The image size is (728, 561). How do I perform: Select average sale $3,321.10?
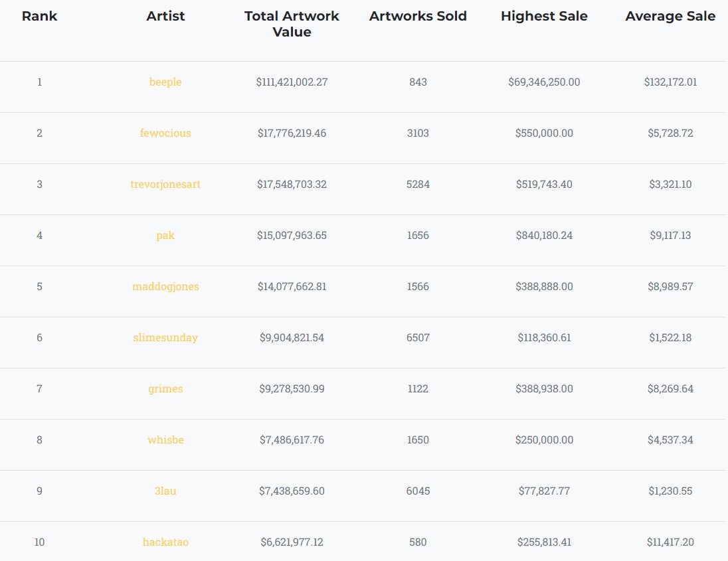[670, 184]
